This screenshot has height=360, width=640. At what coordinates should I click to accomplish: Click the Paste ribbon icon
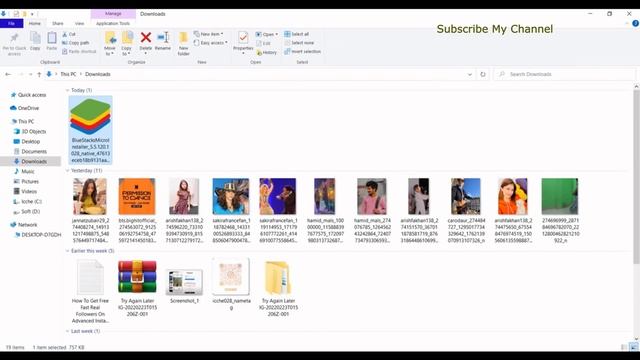[52, 41]
